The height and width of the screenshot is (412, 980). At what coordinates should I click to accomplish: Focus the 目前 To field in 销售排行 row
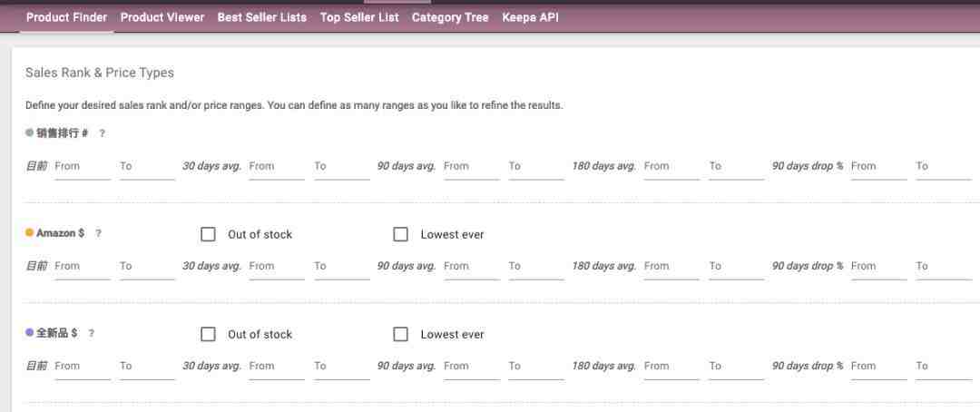148,167
